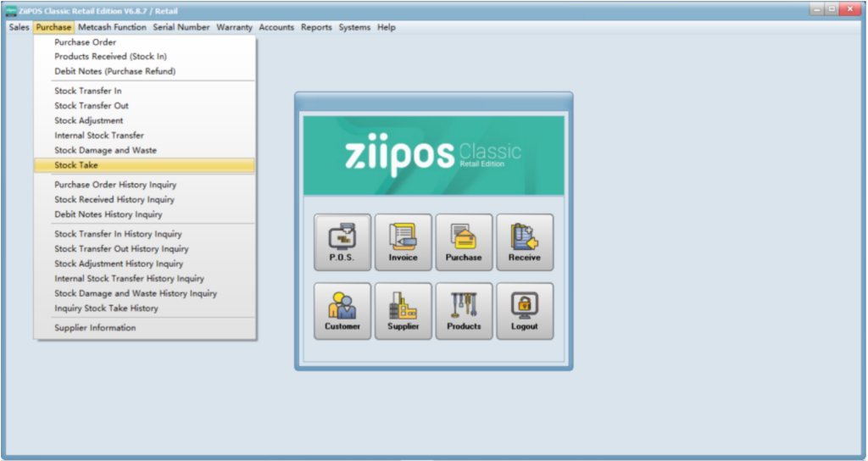Select Stock Take from Purchase menu
This screenshot has width=868, height=461.
tap(76, 165)
